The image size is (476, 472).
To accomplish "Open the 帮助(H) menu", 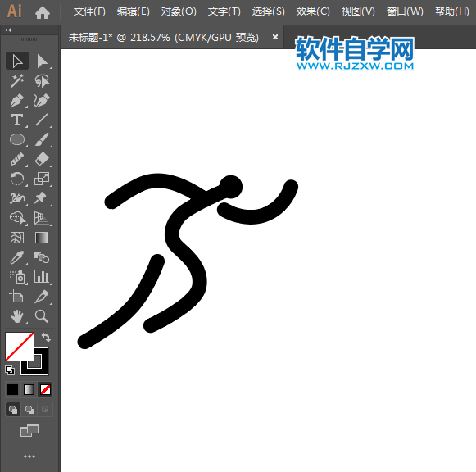I will point(452,11).
